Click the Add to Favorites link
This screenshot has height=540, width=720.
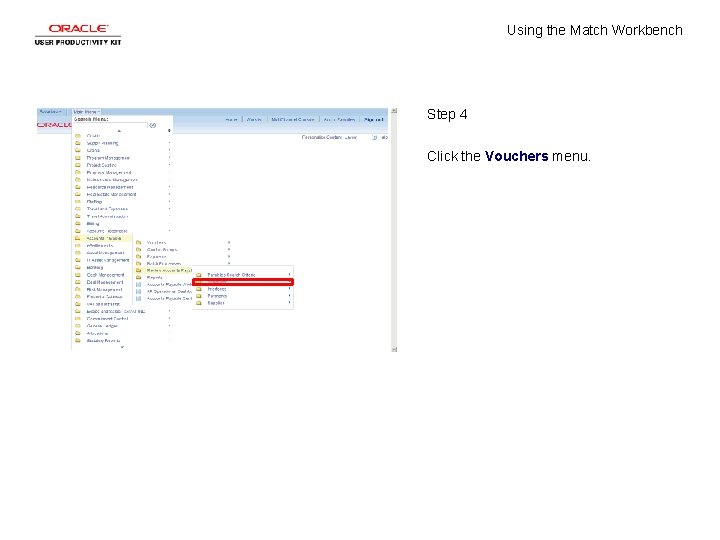point(339,119)
